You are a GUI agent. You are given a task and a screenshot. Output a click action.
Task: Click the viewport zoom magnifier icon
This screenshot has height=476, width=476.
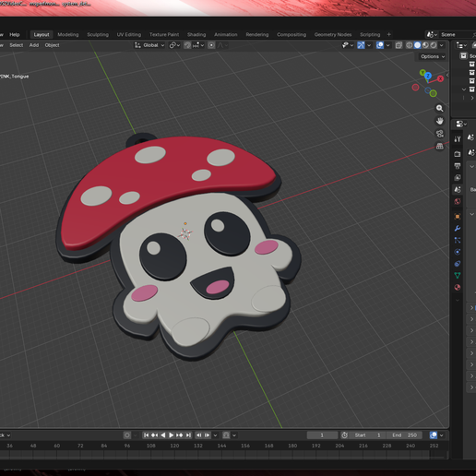[440, 108]
